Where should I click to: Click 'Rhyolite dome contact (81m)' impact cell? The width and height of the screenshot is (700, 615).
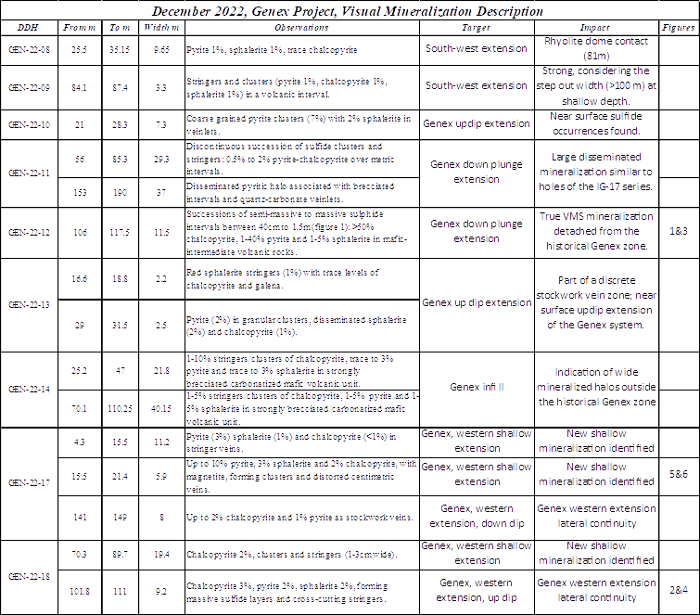click(596, 48)
